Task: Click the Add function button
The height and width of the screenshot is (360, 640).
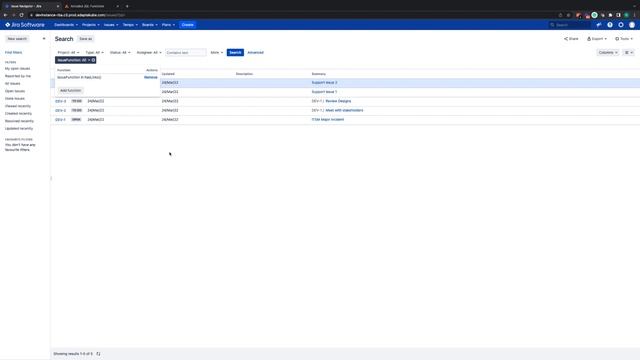Action: [x=71, y=90]
